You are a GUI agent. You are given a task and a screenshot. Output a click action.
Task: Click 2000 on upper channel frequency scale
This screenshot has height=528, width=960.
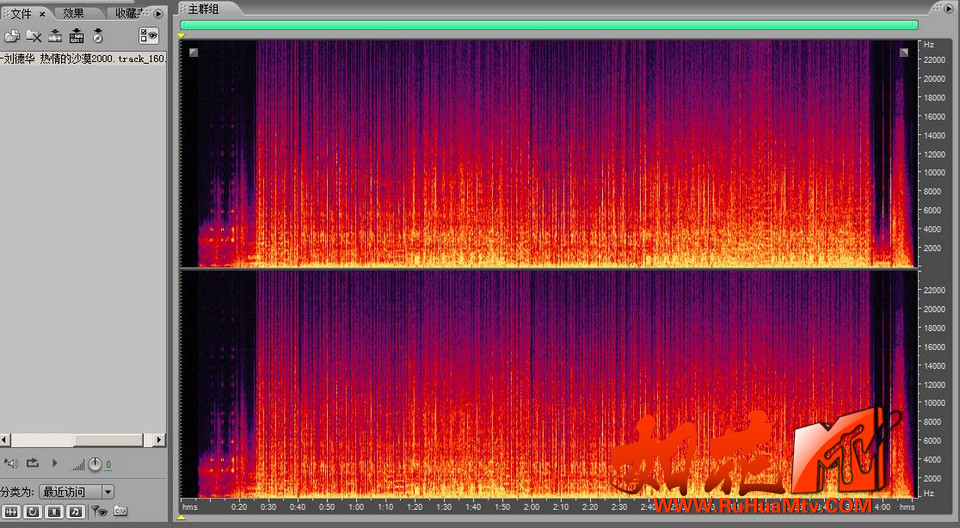[932, 248]
